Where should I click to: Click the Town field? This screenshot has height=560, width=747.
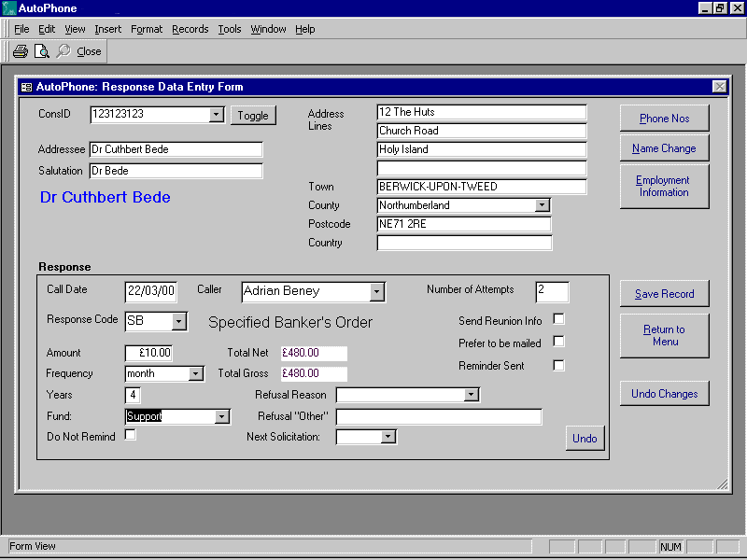(x=482, y=187)
